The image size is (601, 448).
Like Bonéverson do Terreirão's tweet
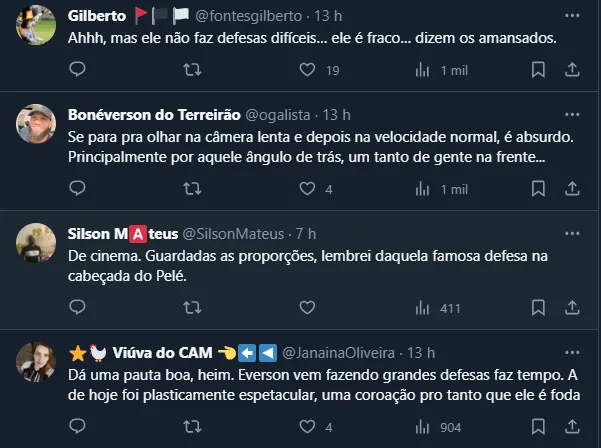(x=309, y=189)
